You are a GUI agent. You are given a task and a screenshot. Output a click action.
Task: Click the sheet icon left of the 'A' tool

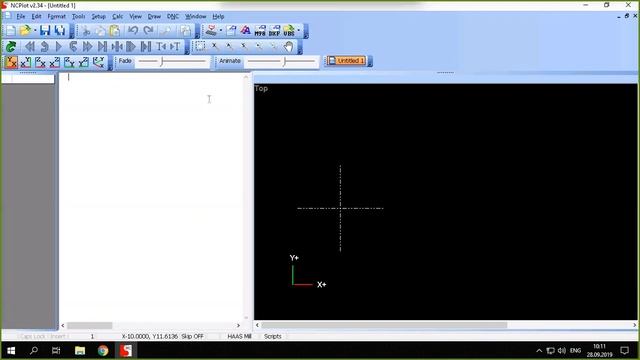tap(231, 31)
